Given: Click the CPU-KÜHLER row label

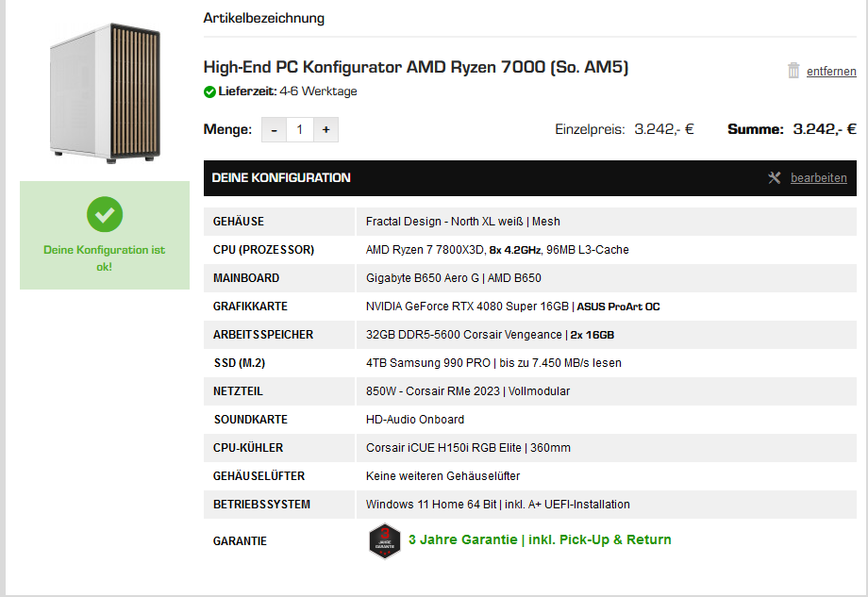Looking at the screenshot, I should click(248, 447).
